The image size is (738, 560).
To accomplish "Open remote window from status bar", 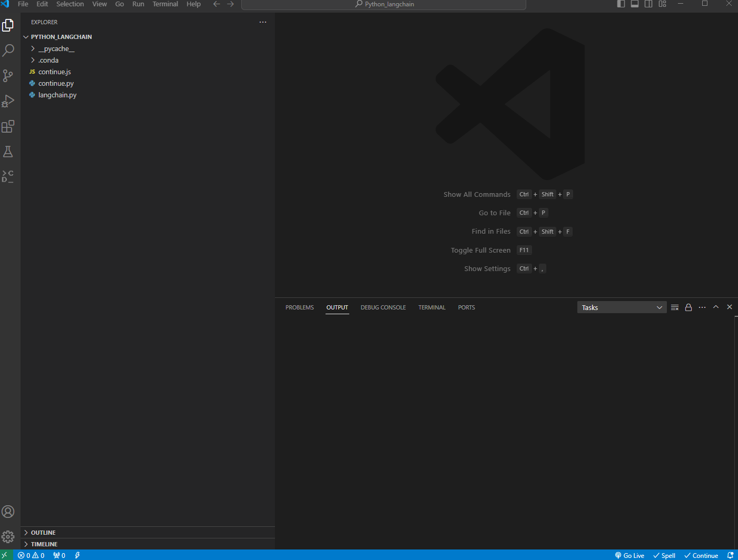I will pos(4,555).
